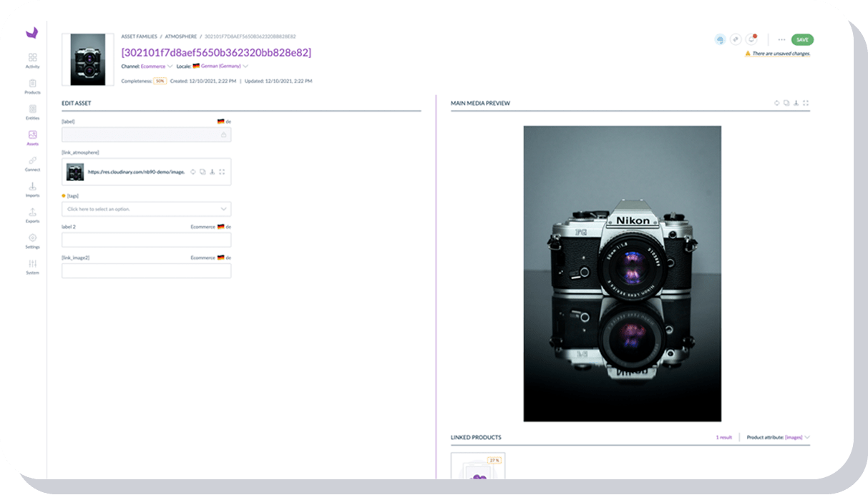Open Entities from the sidebar
This screenshot has width=868, height=495.
32,112
